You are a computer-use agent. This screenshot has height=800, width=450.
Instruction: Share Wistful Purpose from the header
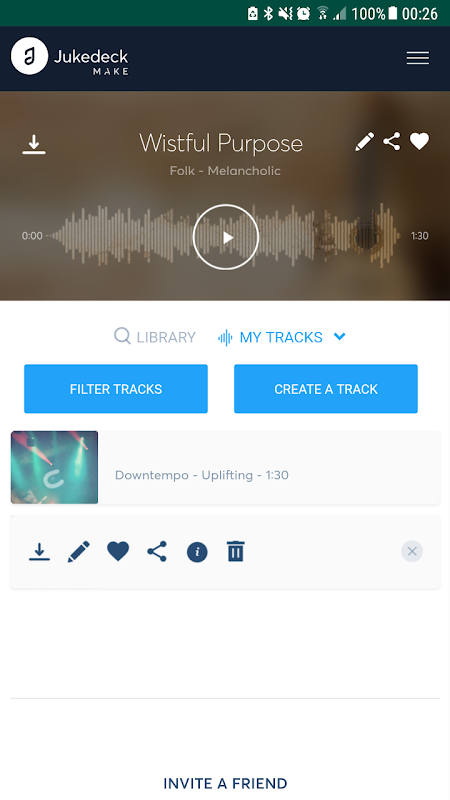click(x=392, y=141)
